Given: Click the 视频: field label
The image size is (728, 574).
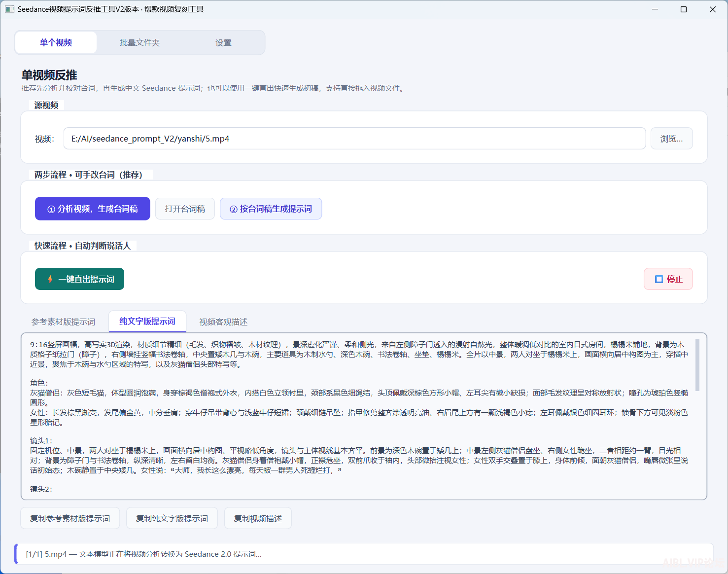Looking at the screenshot, I should (44, 139).
